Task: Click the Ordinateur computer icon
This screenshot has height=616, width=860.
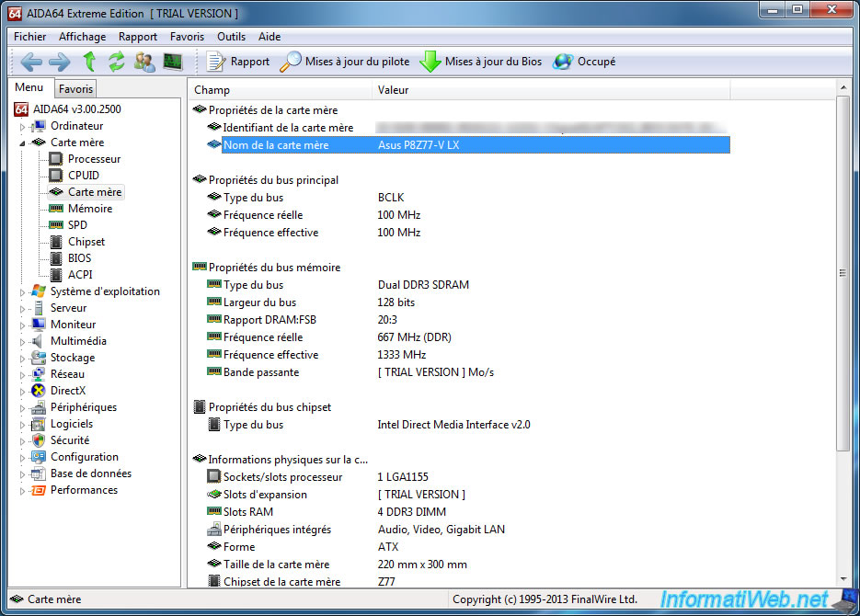Action: click(39, 126)
